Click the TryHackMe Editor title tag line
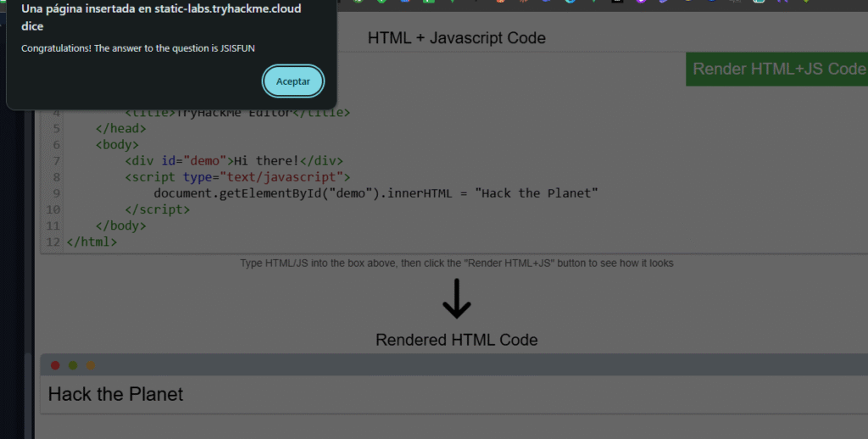The width and height of the screenshot is (868, 439). point(237,113)
